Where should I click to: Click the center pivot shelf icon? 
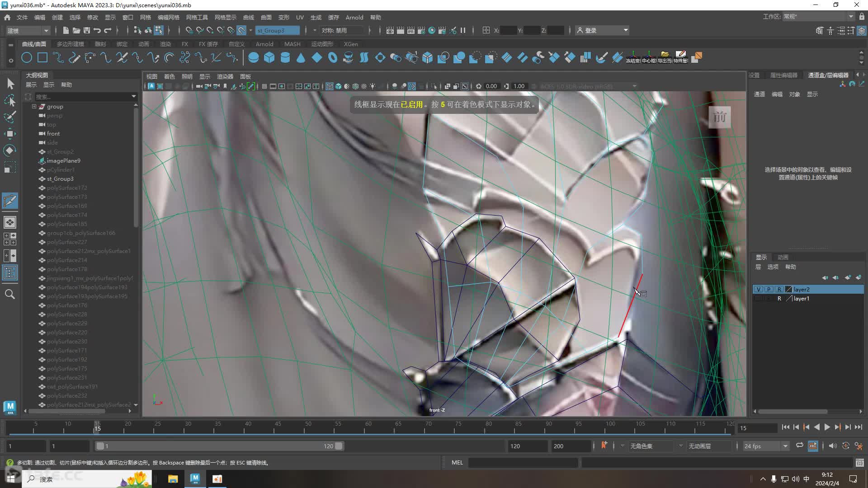point(649,57)
